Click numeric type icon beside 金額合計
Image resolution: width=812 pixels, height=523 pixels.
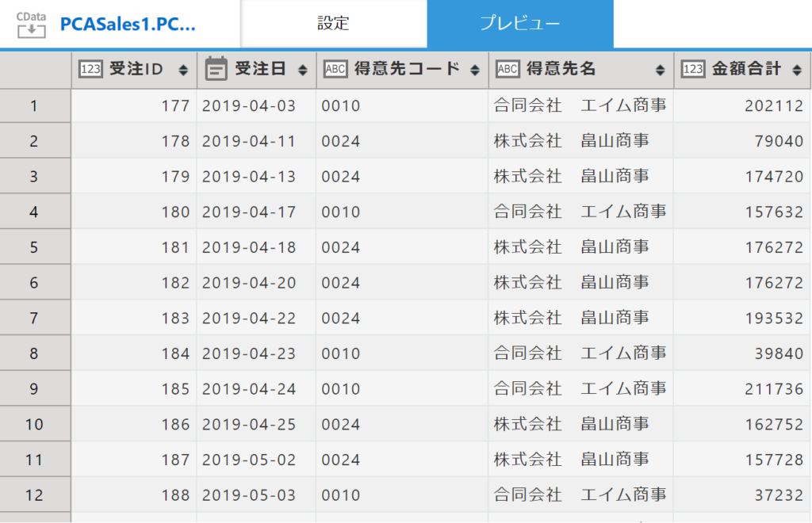point(692,70)
